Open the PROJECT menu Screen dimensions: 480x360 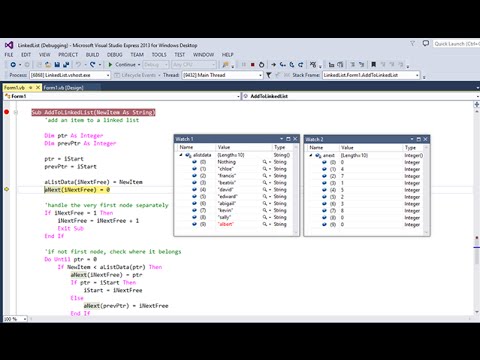click(x=68, y=55)
